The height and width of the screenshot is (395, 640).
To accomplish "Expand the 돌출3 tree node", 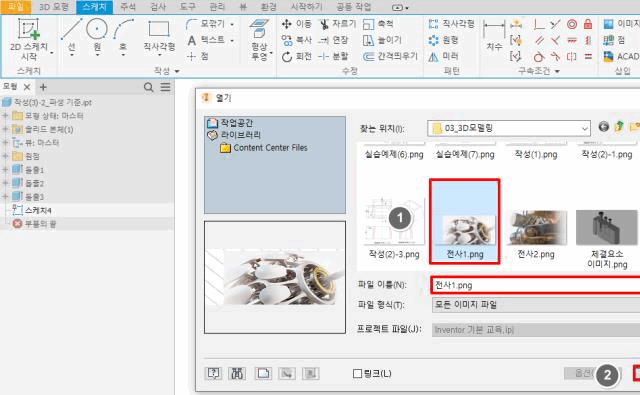I will (x=5, y=197).
